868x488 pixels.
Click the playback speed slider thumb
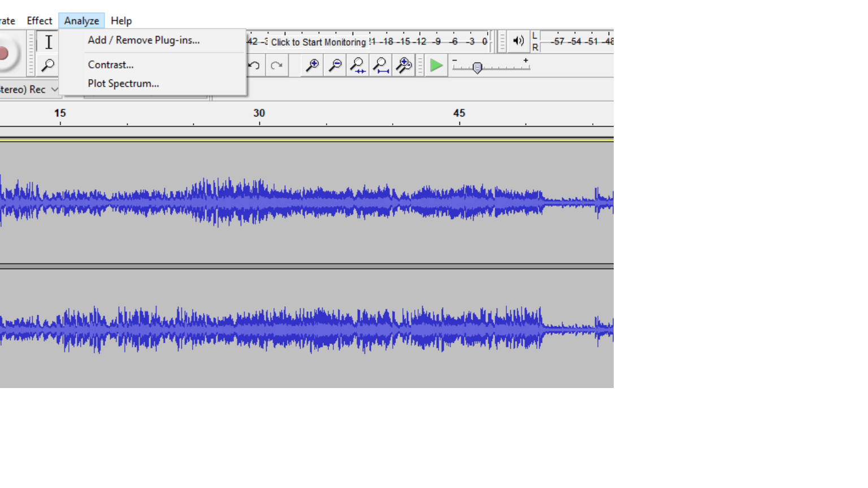(x=477, y=68)
